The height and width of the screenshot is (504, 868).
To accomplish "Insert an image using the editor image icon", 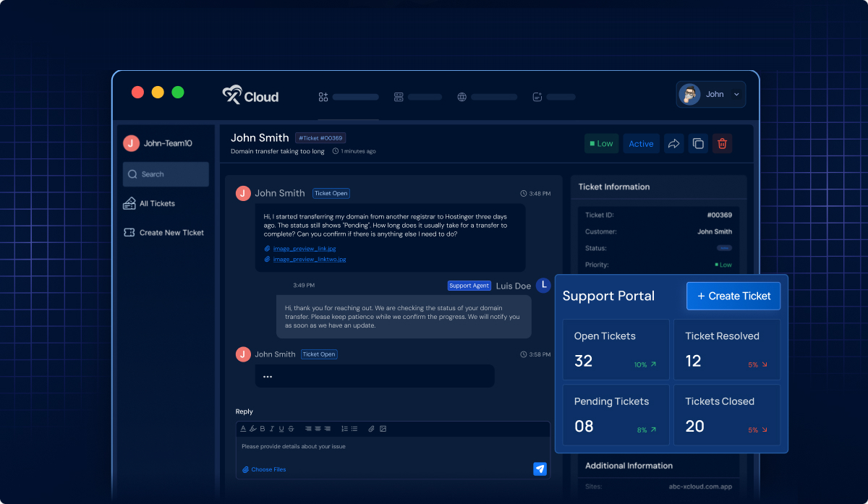I will [x=383, y=429].
